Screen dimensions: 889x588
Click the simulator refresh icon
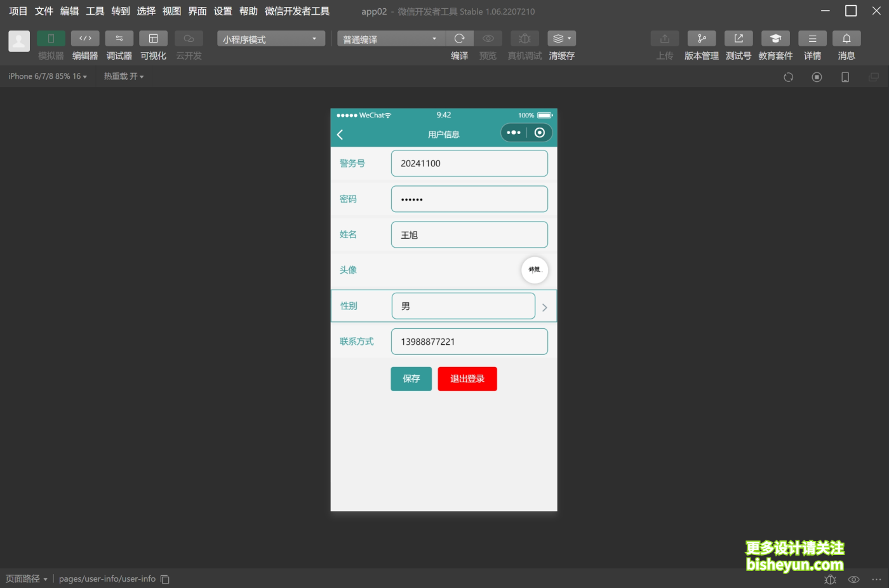[789, 77]
